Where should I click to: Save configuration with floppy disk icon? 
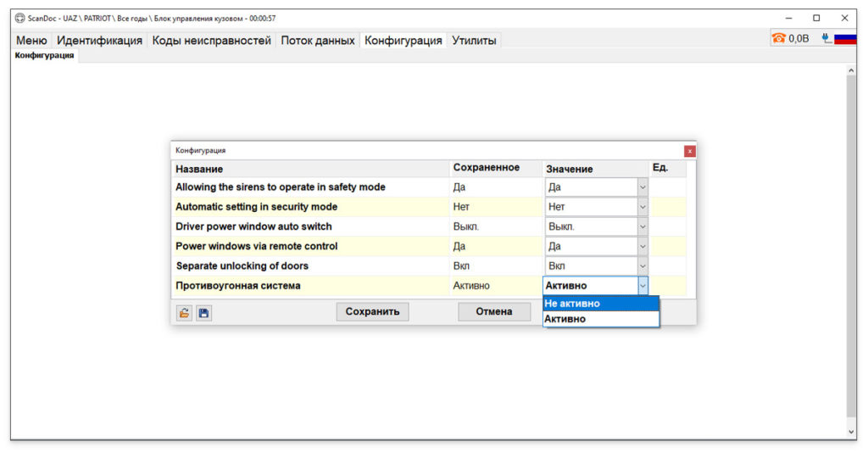203,313
